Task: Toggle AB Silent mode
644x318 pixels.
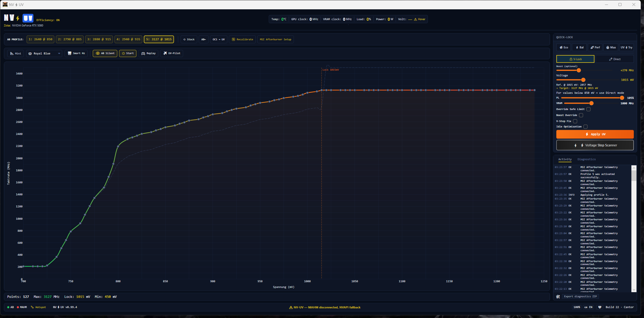Action: 105,54
